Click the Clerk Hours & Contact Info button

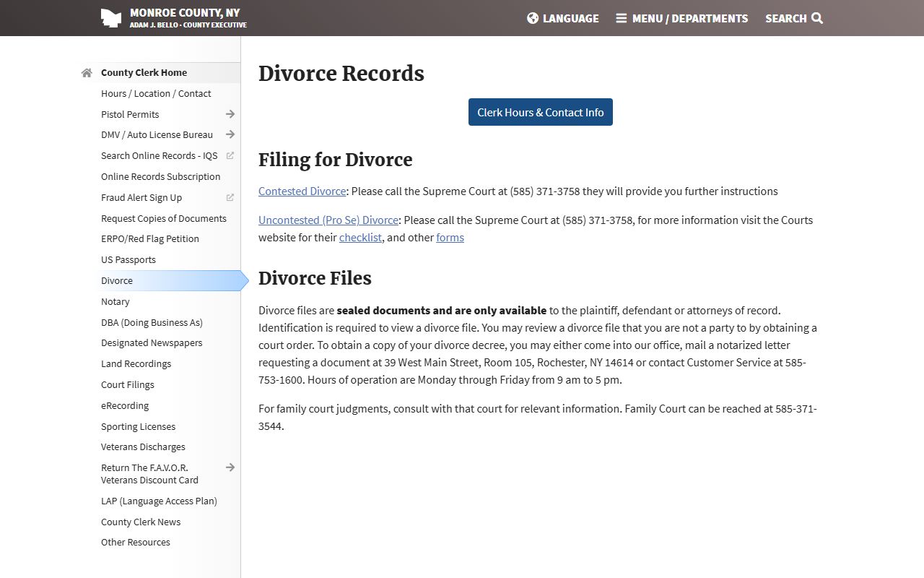pyautogui.click(x=541, y=112)
